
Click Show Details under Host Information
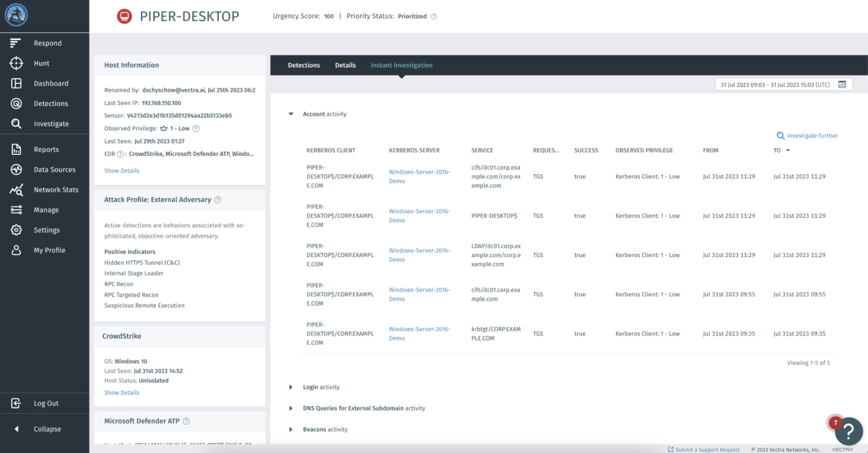pos(122,170)
